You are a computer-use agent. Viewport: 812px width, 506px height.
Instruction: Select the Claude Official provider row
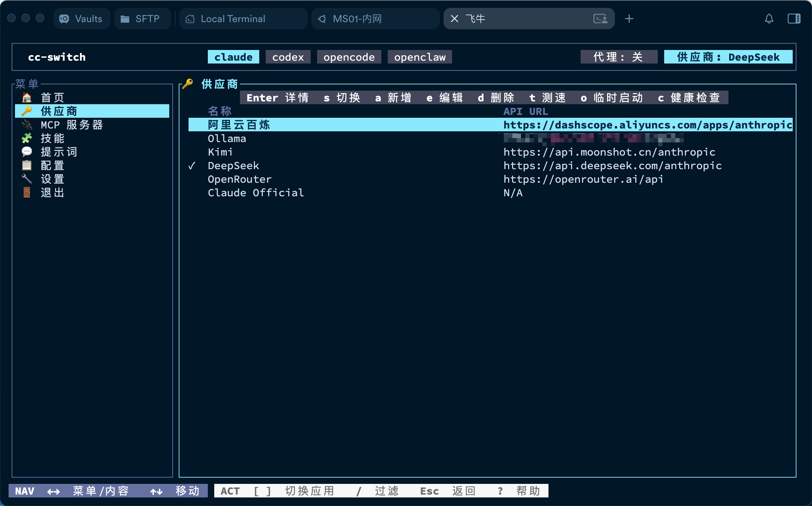tap(491, 192)
